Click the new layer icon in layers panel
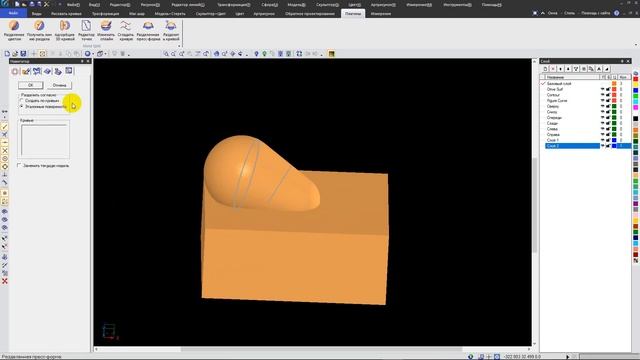The image size is (640, 360). click(545, 69)
